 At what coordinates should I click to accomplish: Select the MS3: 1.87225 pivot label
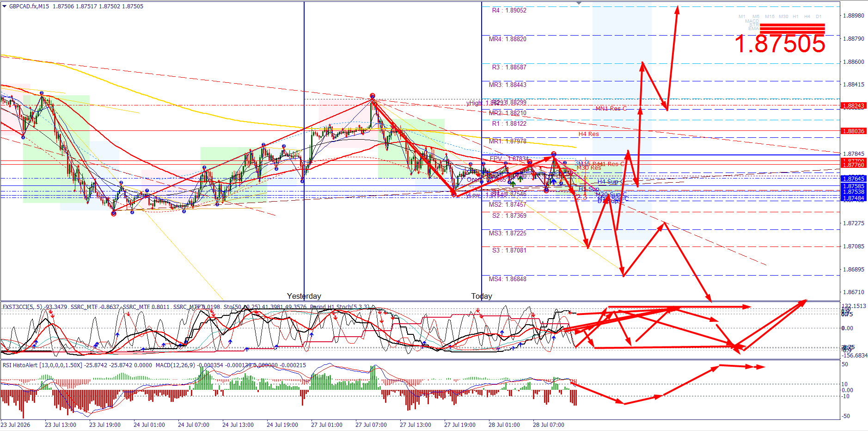(x=507, y=233)
